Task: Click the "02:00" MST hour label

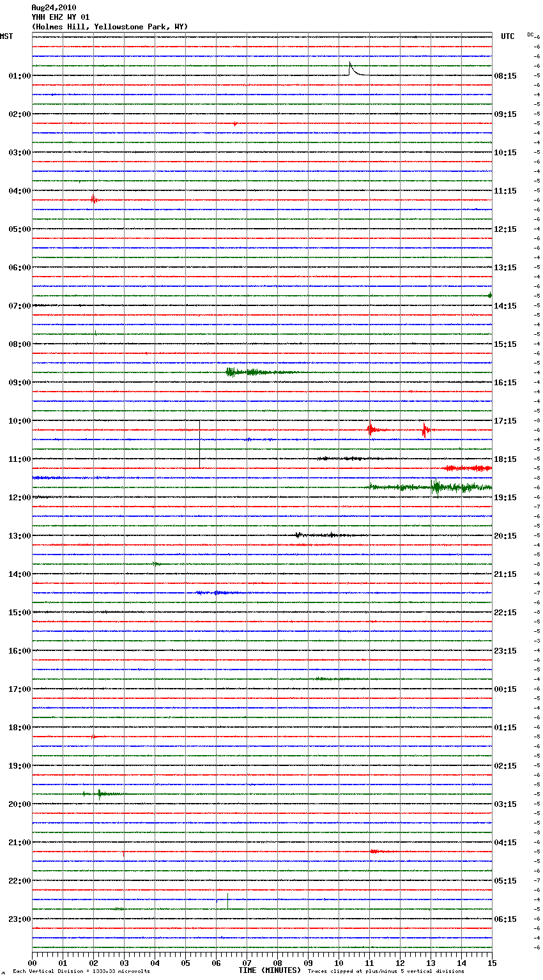Action: (20, 114)
